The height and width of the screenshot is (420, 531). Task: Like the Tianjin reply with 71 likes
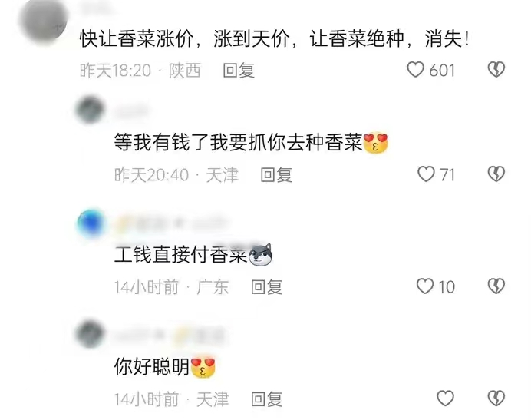click(426, 174)
